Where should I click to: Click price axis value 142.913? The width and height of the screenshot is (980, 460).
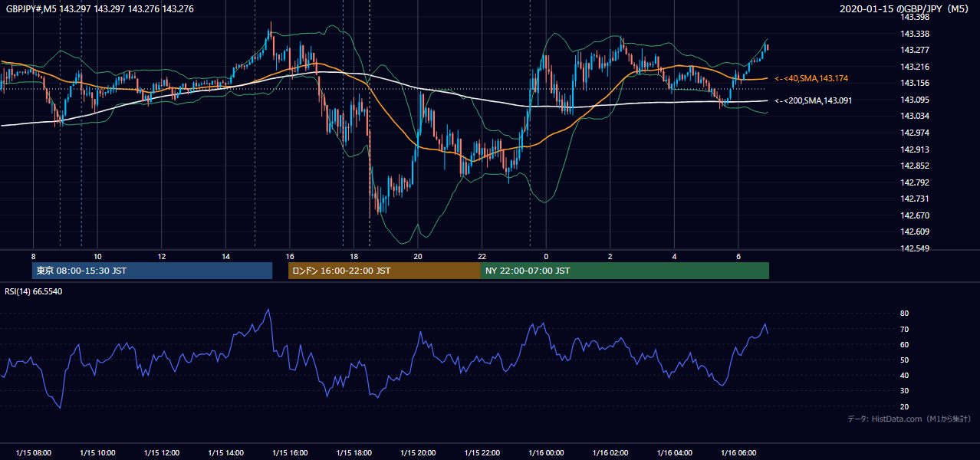(914, 149)
